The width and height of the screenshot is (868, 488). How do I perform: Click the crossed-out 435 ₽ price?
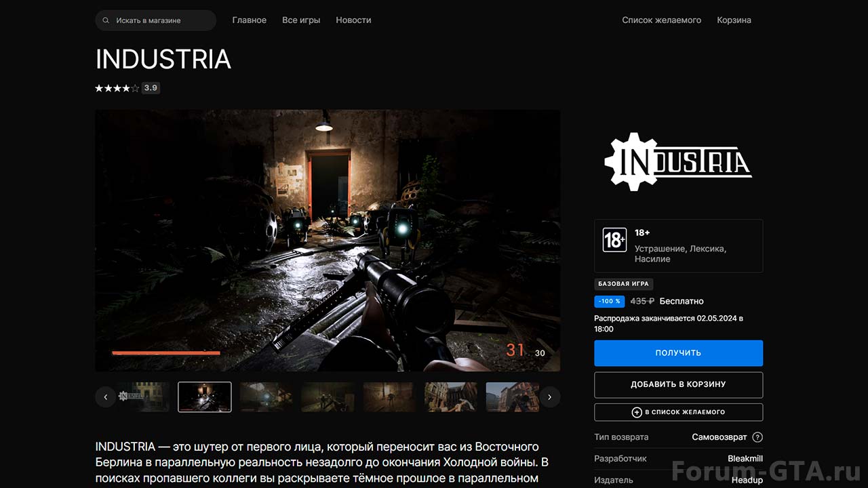[642, 302]
